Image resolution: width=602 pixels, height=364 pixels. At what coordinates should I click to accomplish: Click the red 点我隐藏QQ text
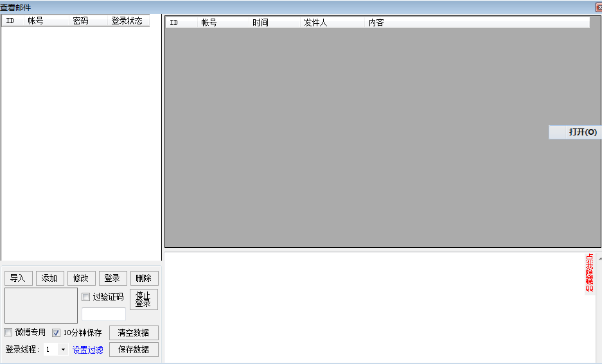[589, 273]
